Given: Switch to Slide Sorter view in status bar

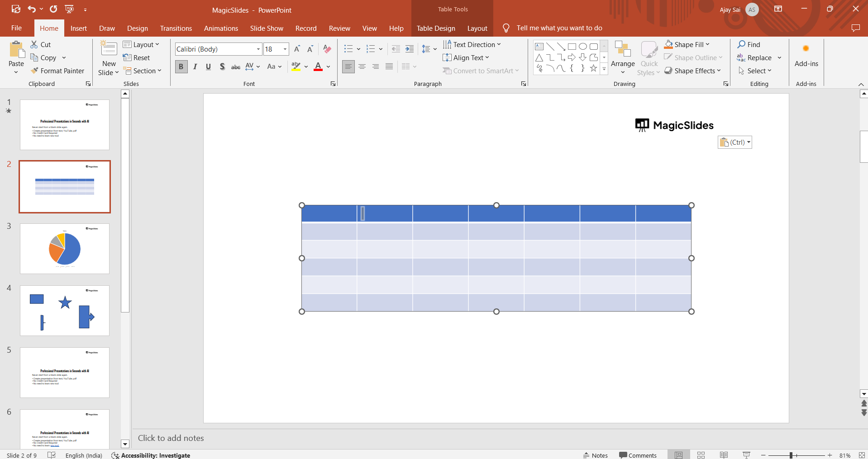Looking at the screenshot, I should click(x=701, y=455).
